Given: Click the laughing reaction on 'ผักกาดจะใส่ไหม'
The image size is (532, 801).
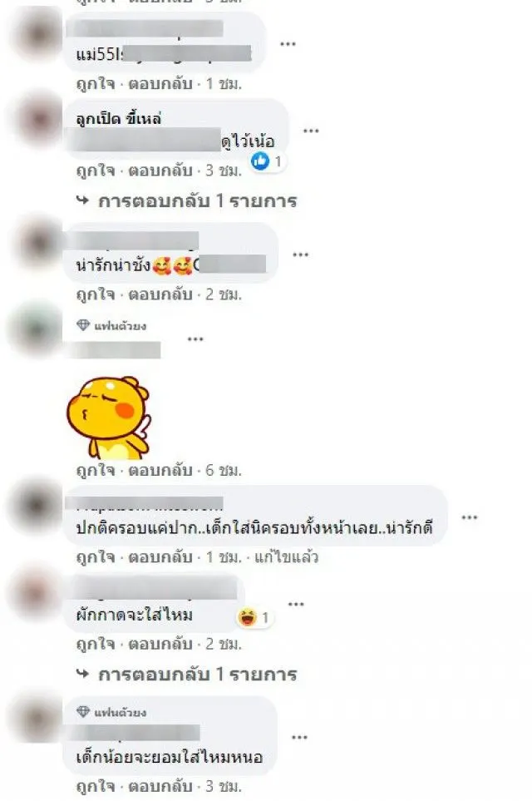Looking at the screenshot, I should pos(247,618).
